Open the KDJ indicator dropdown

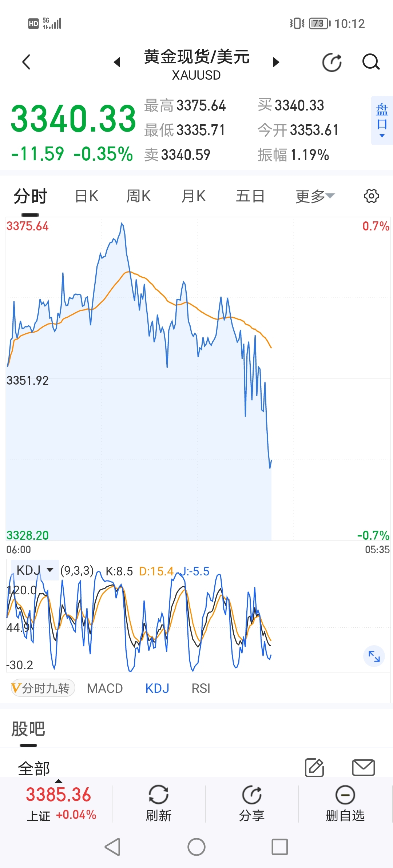point(35,570)
